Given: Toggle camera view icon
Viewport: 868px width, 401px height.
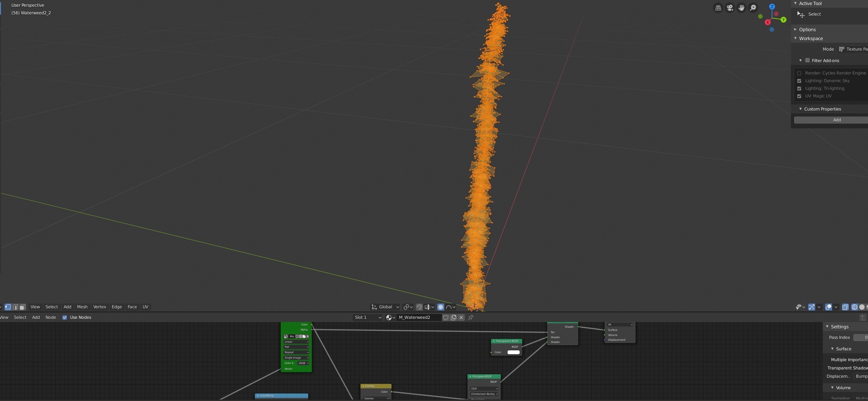Looking at the screenshot, I should [x=729, y=8].
